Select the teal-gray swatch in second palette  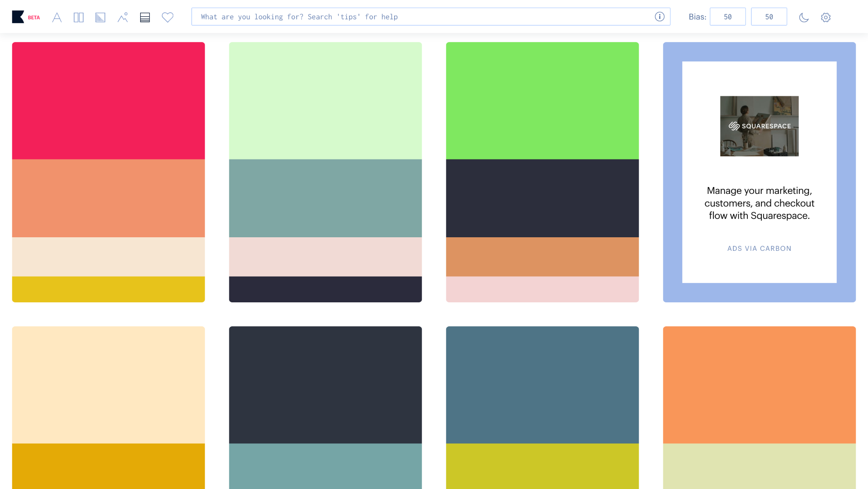[x=325, y=198]
